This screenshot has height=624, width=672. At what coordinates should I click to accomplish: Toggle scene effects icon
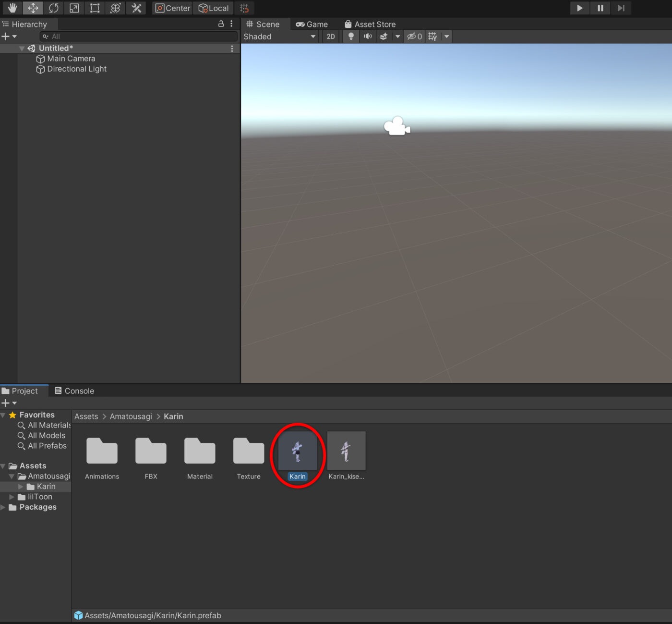click(384, 37)
